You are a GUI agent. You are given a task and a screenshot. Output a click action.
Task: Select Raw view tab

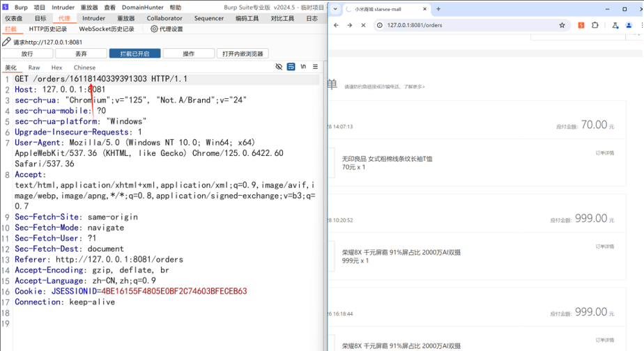[34, 68]
